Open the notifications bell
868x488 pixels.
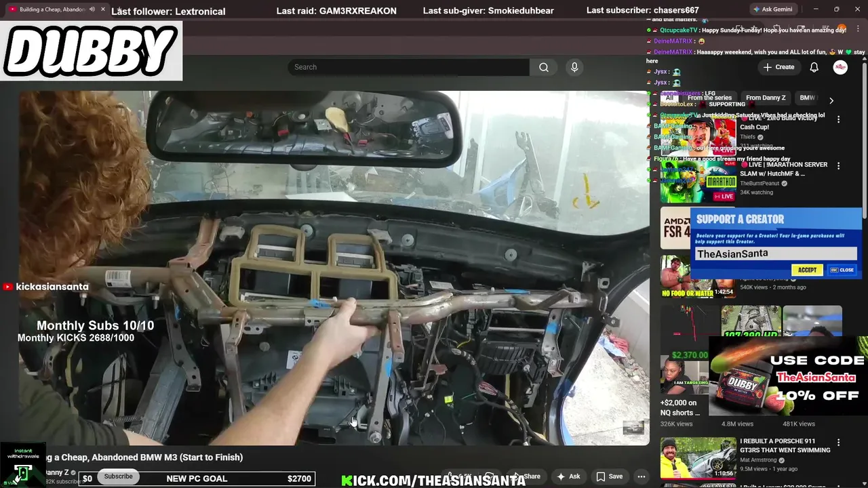814,67
